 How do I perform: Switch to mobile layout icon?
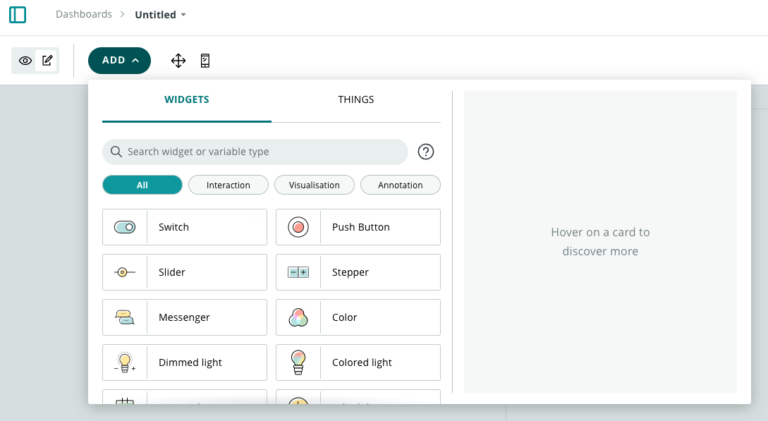click(205, 61)
